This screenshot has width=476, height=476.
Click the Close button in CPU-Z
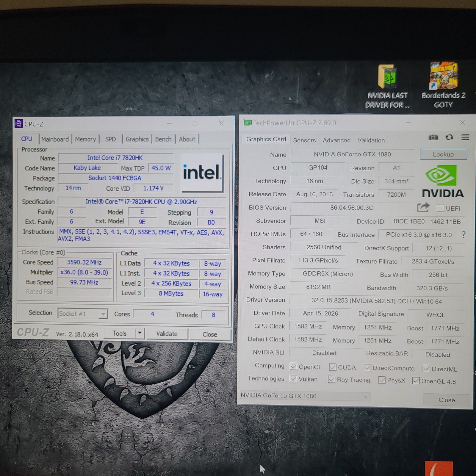pos(210,334)
